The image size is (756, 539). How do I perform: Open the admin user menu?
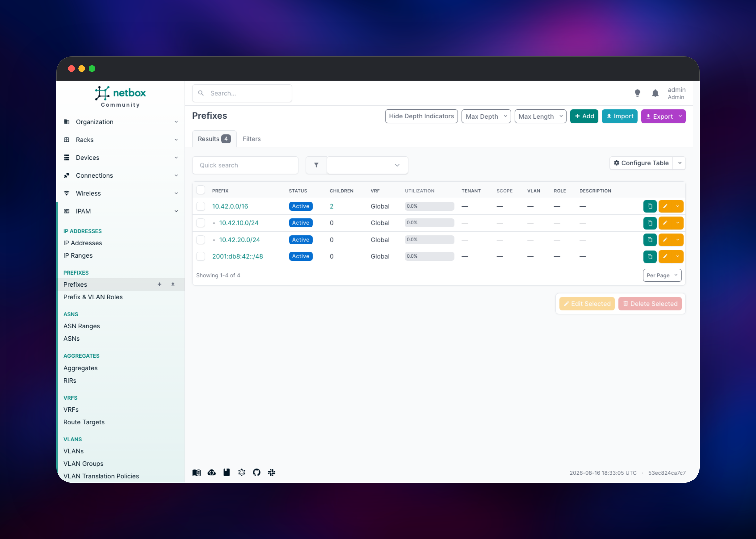676,93
